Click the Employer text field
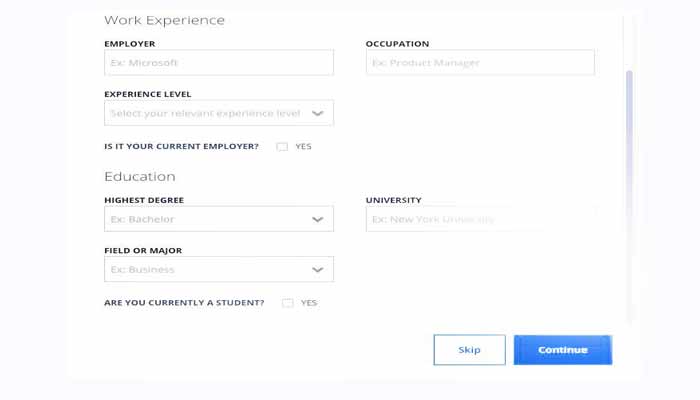Screen dimensions: 700x400 (x=218, y=63)
